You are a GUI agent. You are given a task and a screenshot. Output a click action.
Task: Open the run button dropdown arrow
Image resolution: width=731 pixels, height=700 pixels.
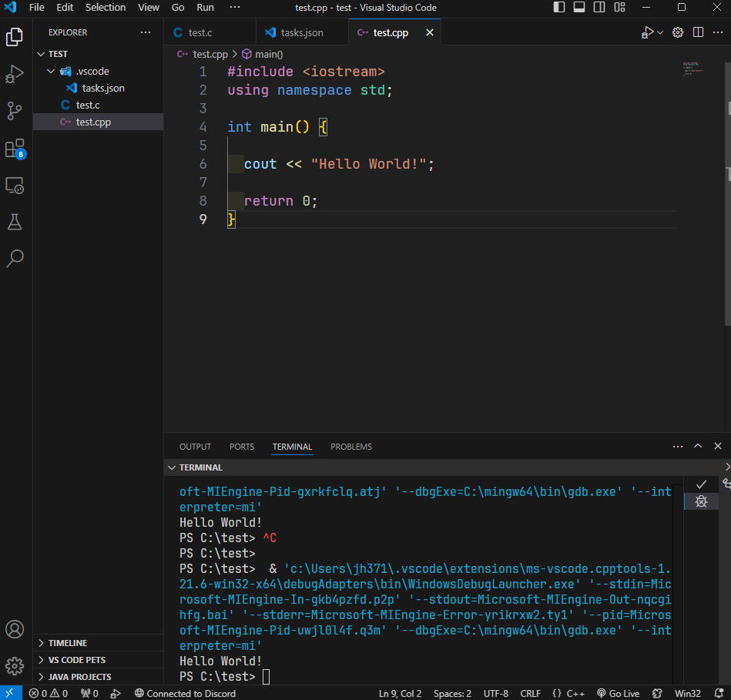[660, 33]
